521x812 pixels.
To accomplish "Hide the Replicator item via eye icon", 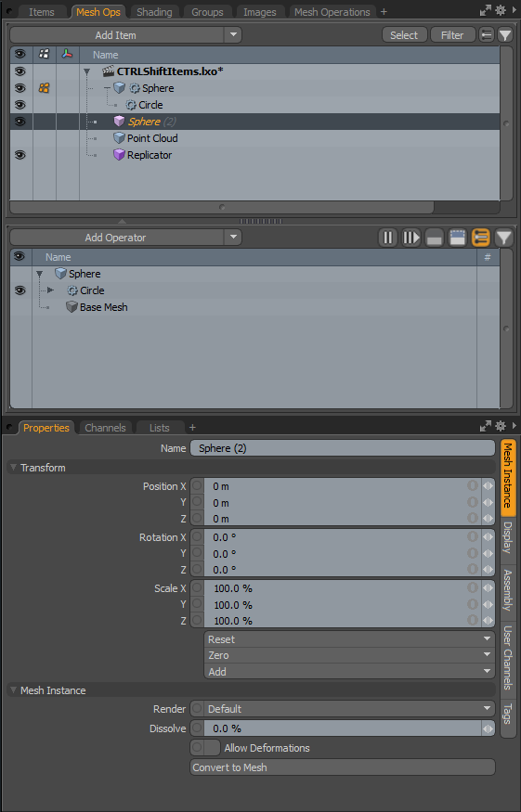I will (x=20, y=155).
